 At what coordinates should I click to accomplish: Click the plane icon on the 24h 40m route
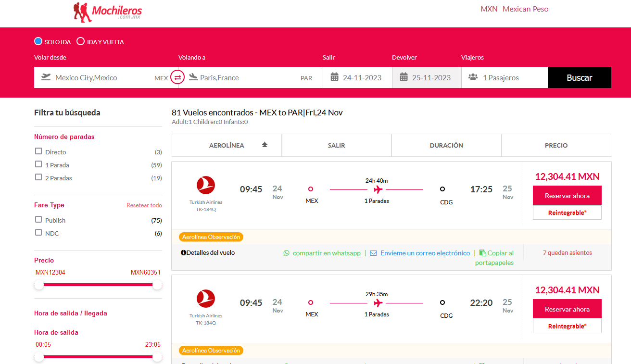tap(378, 189)
